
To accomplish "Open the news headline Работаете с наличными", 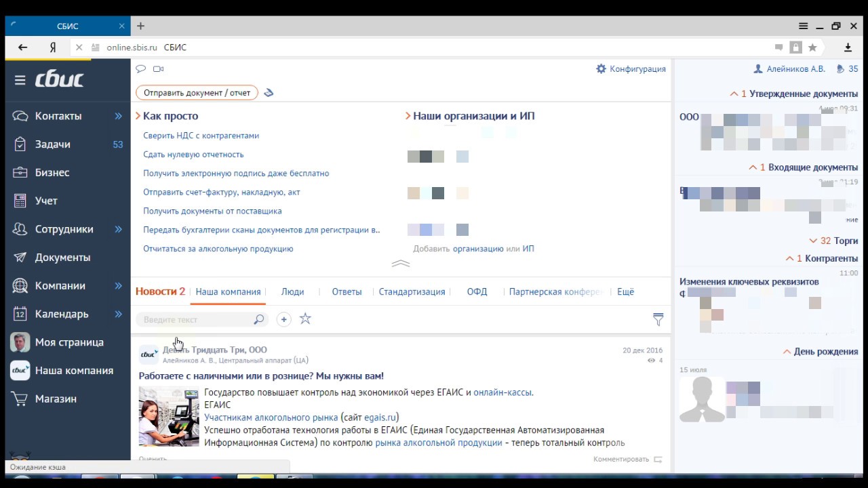I will pos(261,375).
